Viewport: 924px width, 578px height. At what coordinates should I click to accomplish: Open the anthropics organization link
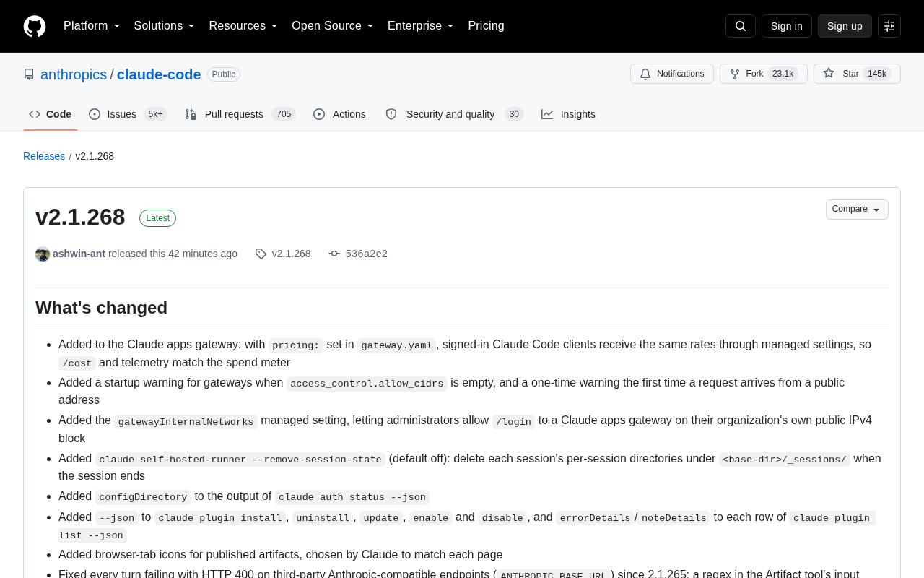pos(74,74)
